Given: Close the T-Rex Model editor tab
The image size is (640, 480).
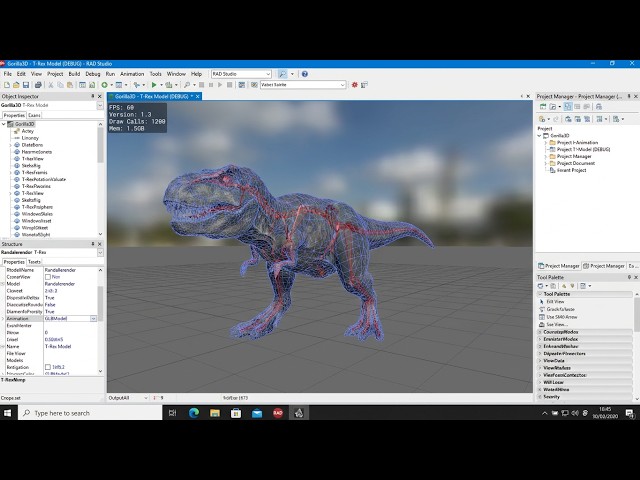Looking at the screenshot, I should point(198,96).
